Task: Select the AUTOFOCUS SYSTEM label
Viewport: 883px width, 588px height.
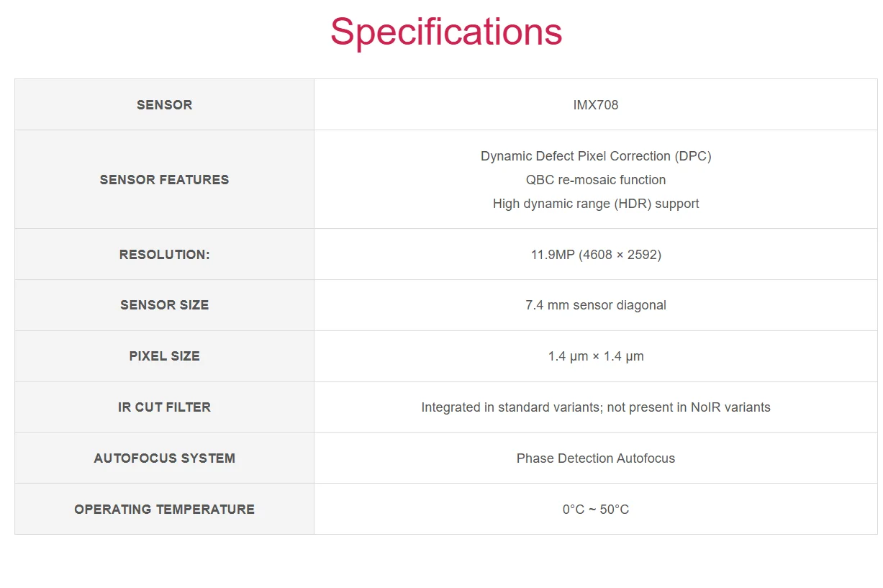Action: click(164, 458)
